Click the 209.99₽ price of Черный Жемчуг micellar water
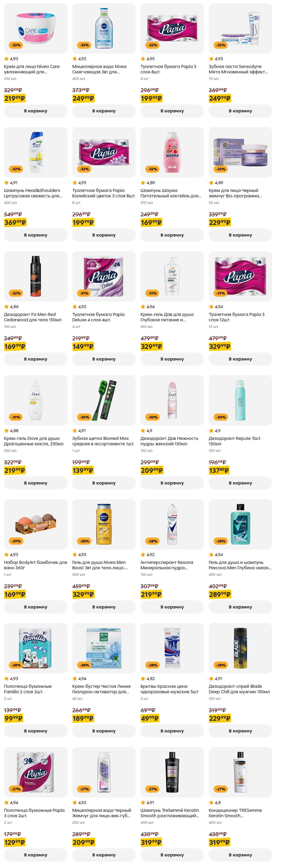Image resolution: width=282 pixels, height=868 pixels. point(83,842)
